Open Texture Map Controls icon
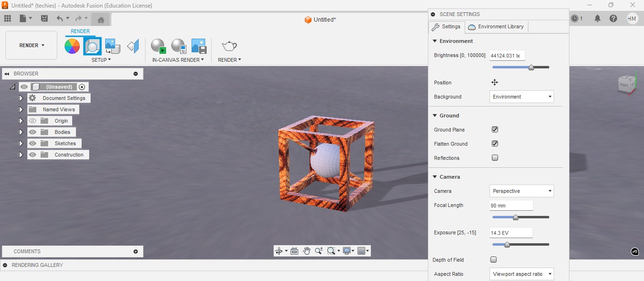The height and width of the screenshot is (281, 644). (x=134, y=46)
